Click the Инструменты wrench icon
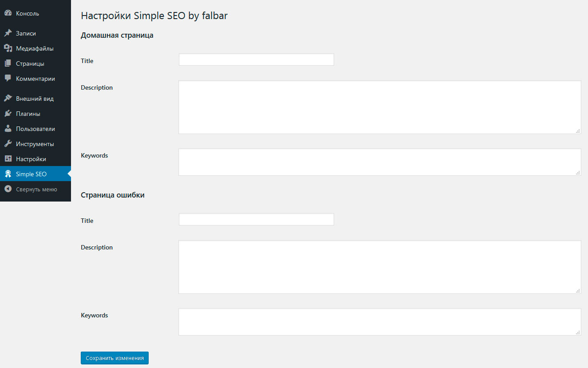The width and height of the screenshot is (588, 368). [8, 144]
